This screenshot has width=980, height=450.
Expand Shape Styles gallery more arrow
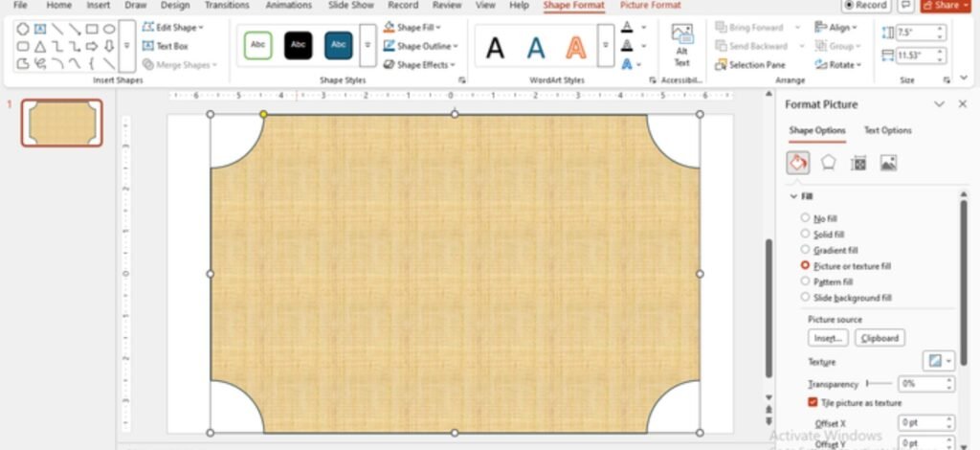point(368,45)
